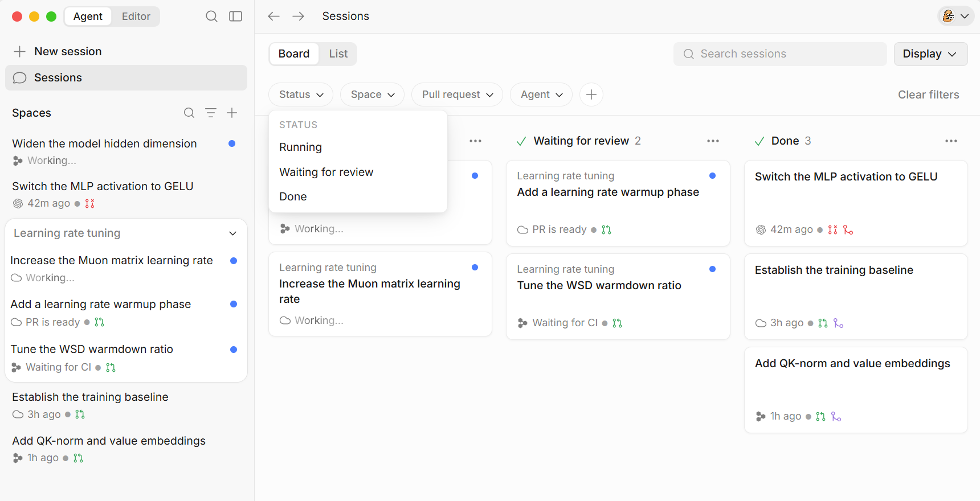
Task: Open the Space filter dropdown
Action: point(373,95)
